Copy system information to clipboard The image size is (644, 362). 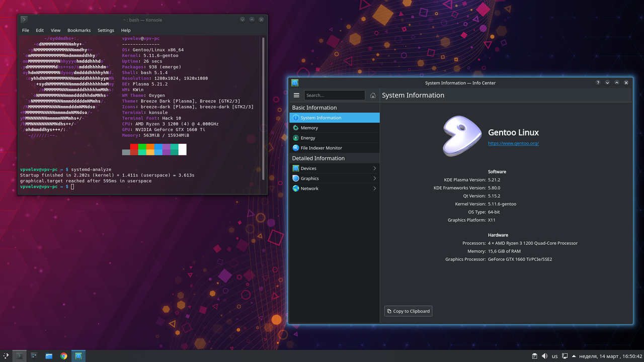tap(408, 311)
